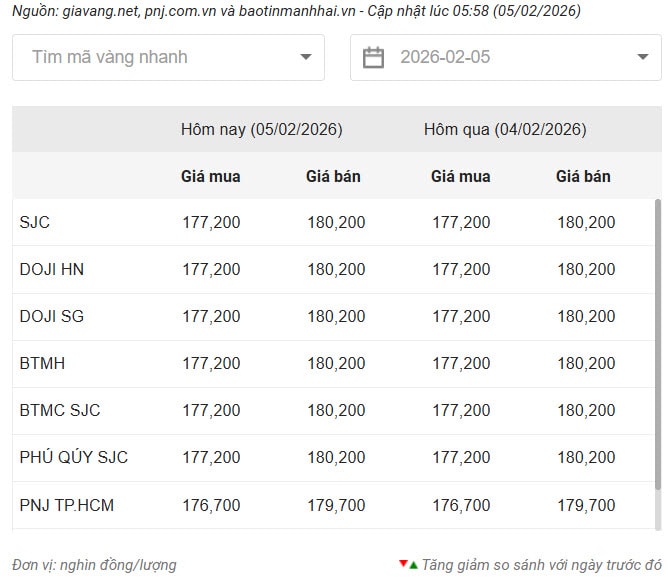Open the quick gold code search dropdown arrow
Image resolution: width=668 pixels, height=587 pixels.
coord(306,57)
